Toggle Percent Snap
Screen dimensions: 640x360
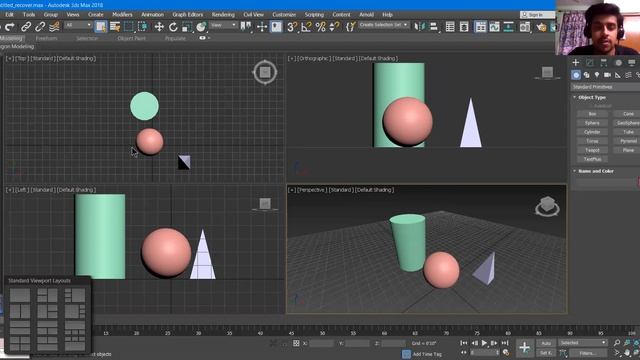pos(320,27)
